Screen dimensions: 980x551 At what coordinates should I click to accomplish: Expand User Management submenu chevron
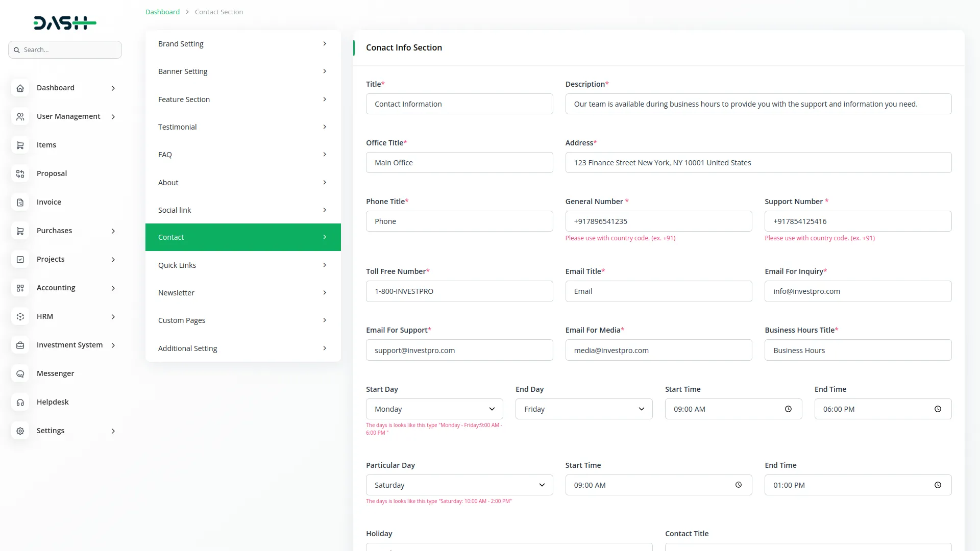pyautogui.click(x=113, y=117)
